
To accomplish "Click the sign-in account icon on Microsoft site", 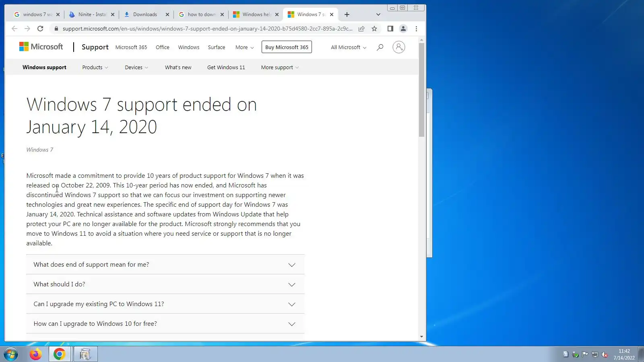I will coord(399,47).
